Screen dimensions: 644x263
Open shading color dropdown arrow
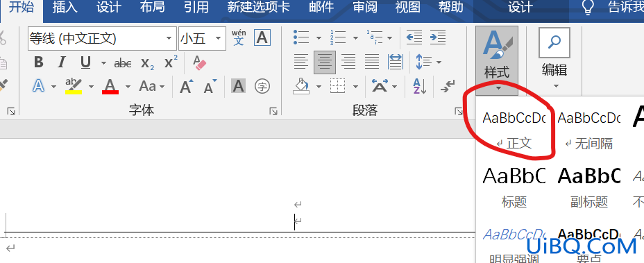pos(319,87)
